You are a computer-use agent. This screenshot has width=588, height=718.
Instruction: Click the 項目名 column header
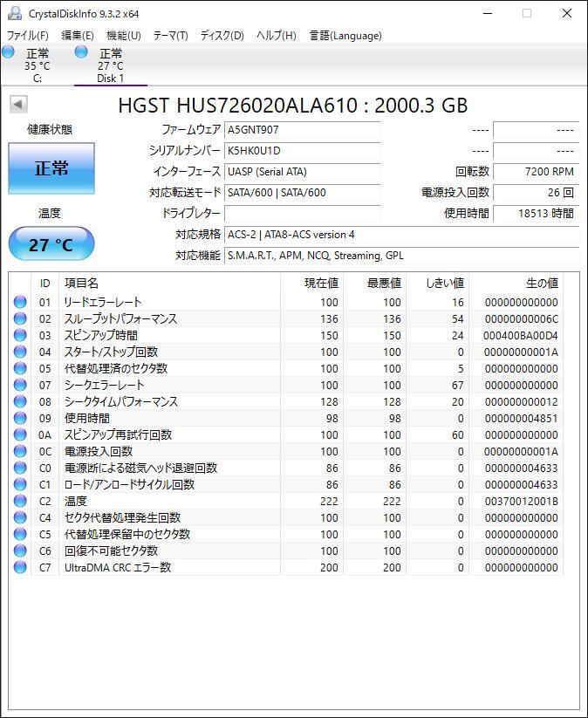pos(169,283)
